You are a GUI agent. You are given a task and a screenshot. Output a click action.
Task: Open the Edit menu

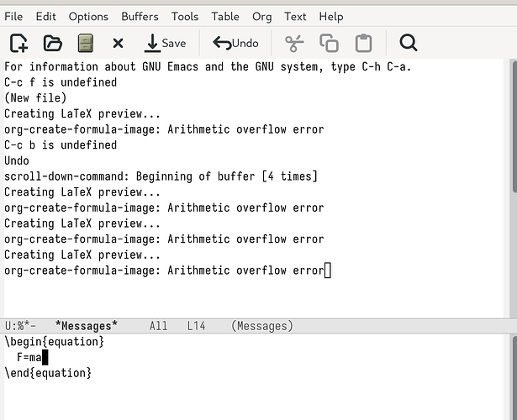pyautogui.click(x=46, y=17)
